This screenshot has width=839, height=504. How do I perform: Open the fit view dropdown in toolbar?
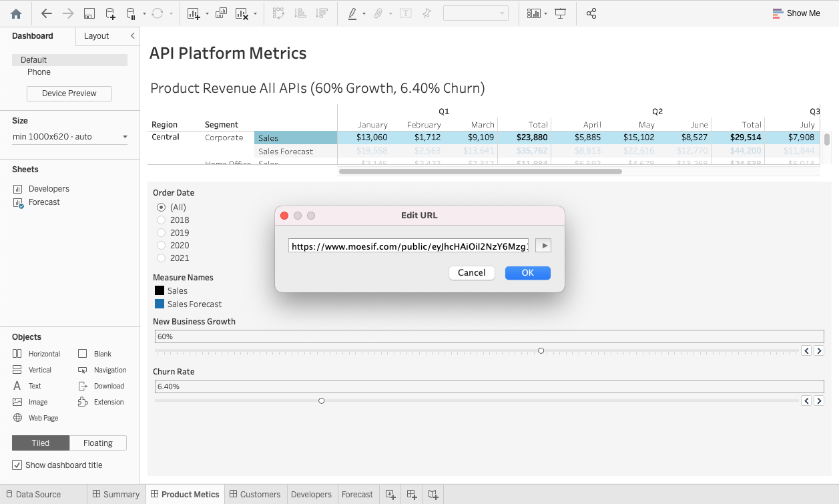[476, 13]
